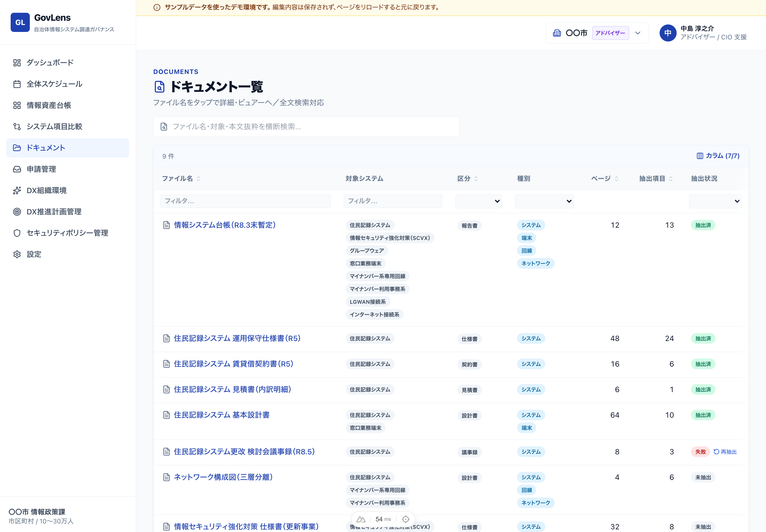Open 住民記録システム 見積書(内訳明細)
Screen dimensions: 766x532
[233, 389]
